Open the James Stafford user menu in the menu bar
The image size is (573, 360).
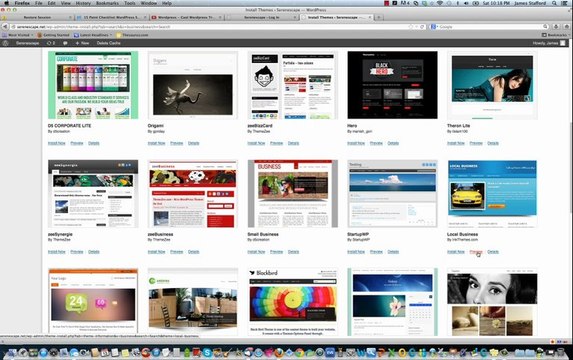(530, 3)
